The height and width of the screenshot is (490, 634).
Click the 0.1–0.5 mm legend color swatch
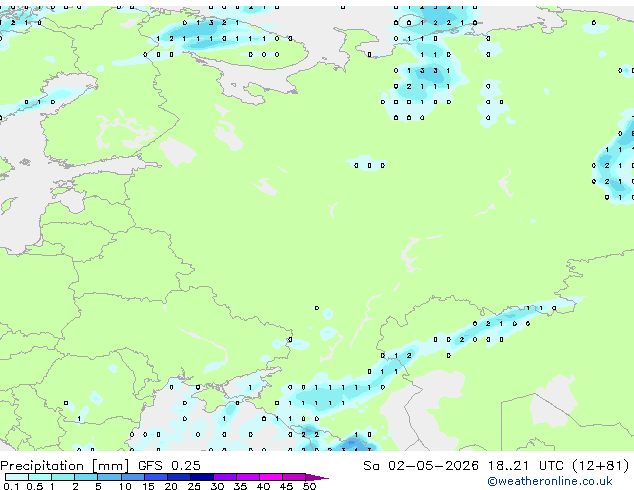tap(17, 477)
